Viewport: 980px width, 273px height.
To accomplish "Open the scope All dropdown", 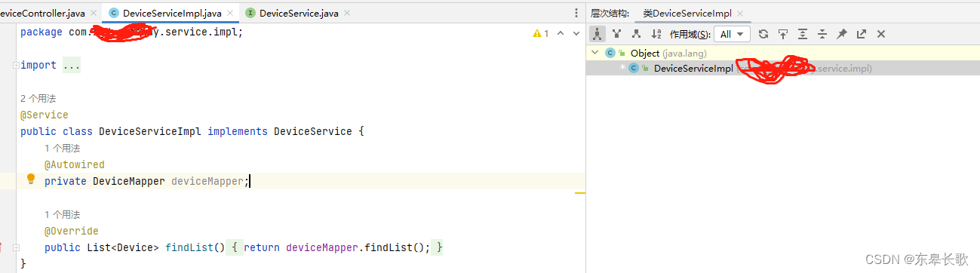I will coord(733,34).
